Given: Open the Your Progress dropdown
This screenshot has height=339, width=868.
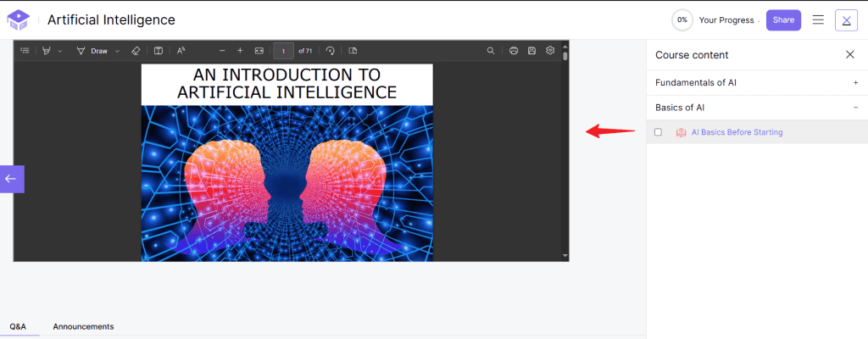Looking at the screenshot, I should pos(729,20).
